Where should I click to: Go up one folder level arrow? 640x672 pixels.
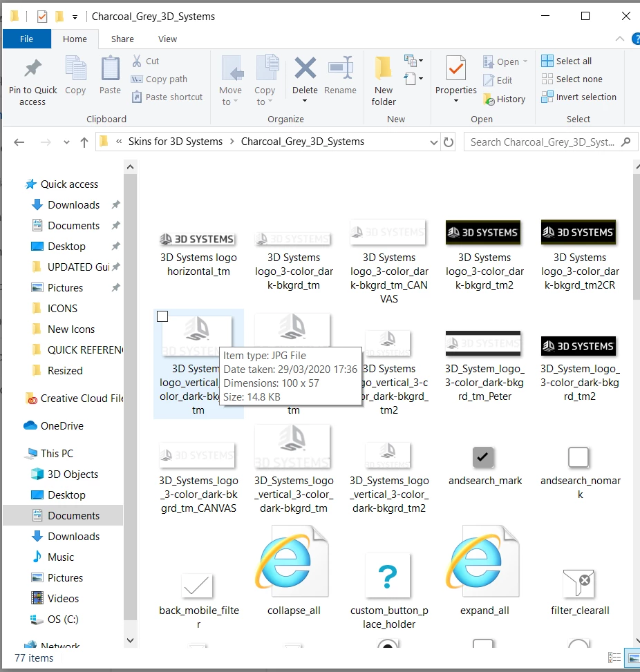(x=84, y=142)
